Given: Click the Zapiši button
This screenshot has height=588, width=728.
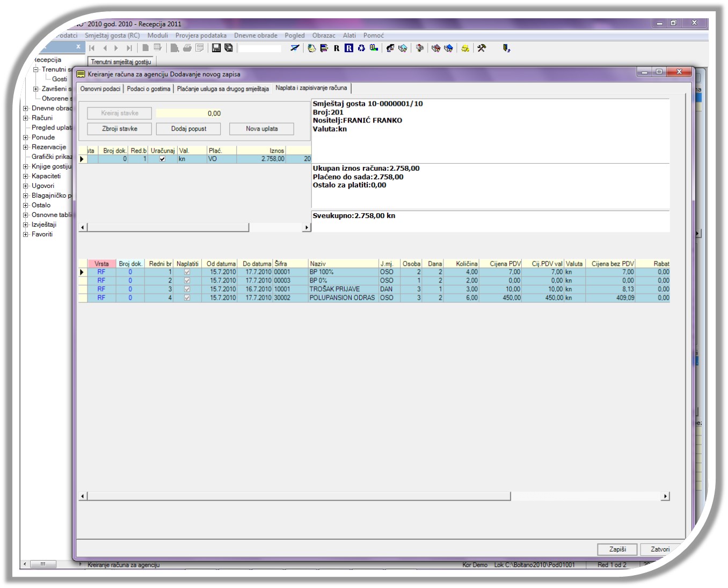Looking at the screenshot, I should [617, 549].
